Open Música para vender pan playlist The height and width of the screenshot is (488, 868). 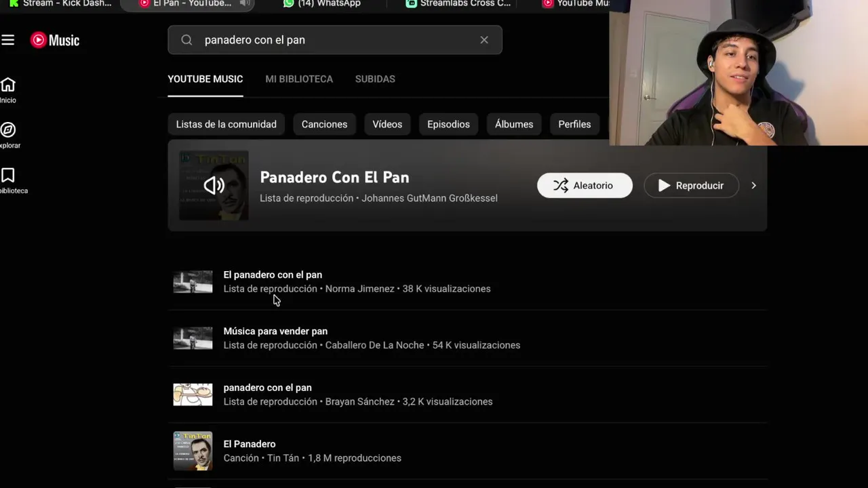point(275,331)
